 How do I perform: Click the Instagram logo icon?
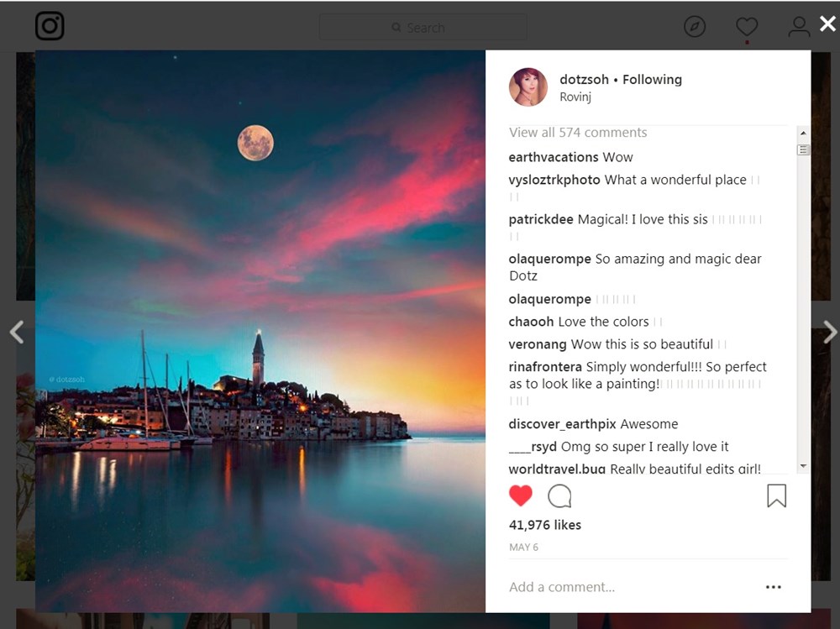(50, 27)
